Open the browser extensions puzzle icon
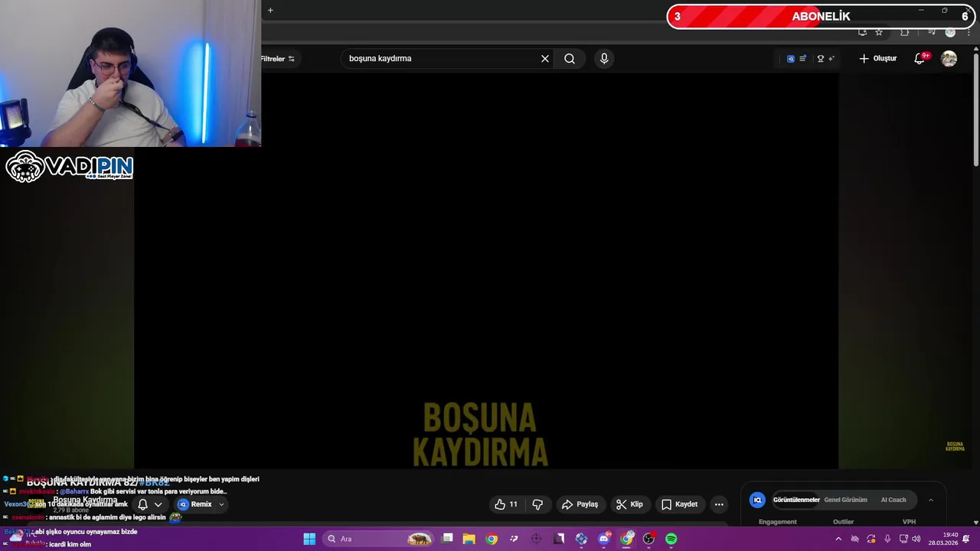This screenshot has height=551, width=980. click(904, 32)
